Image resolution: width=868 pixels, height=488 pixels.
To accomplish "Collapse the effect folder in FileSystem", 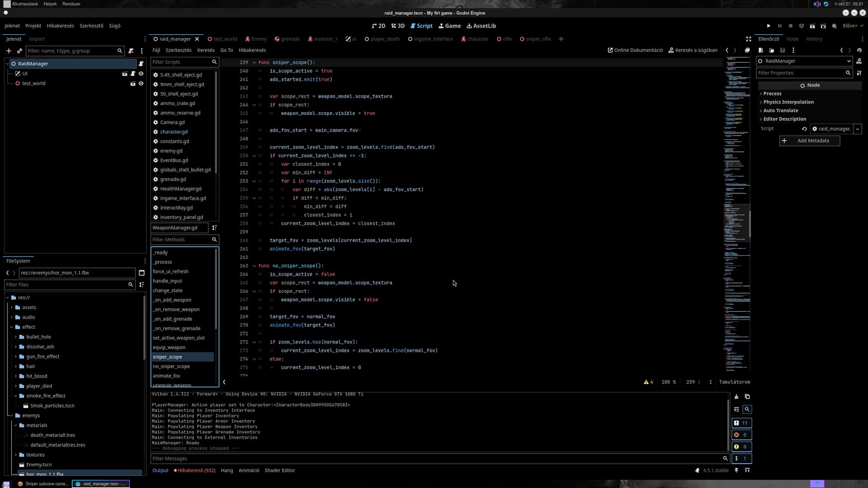I will [x=12, y=327].
